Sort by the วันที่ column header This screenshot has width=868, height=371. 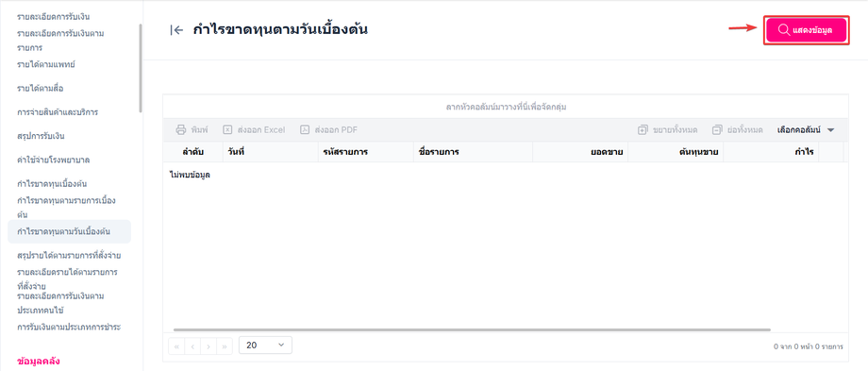click(271, 152)
